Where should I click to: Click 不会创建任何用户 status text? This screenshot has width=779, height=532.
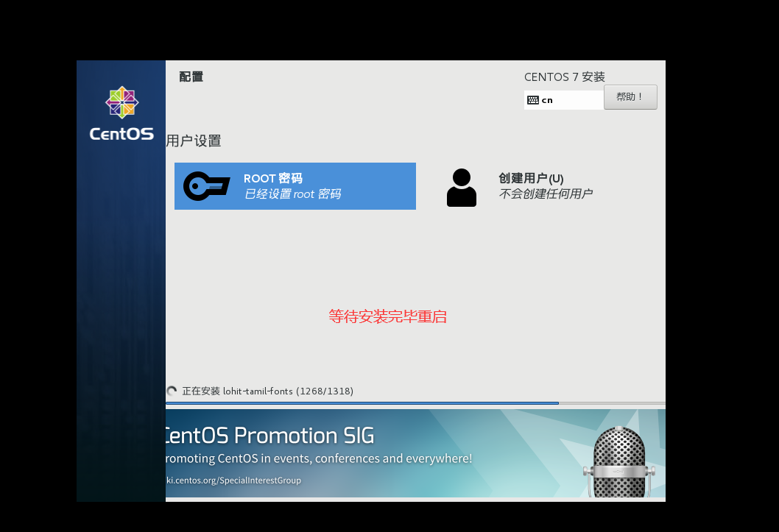pyautogui.click(x=546, y=194)
